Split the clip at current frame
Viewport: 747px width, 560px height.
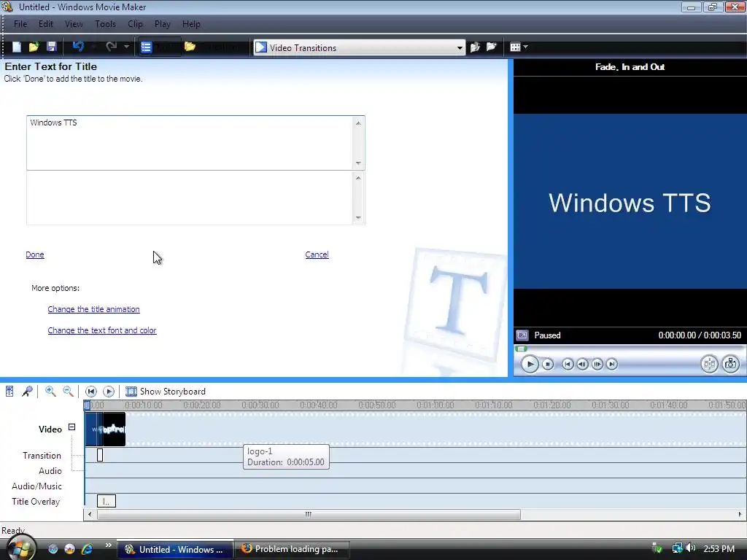(709, 365)
